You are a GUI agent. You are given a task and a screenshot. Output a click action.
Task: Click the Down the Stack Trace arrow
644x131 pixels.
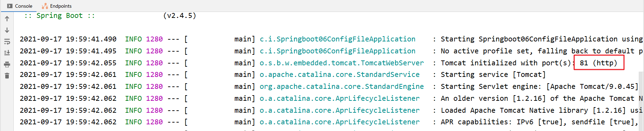click(x=7, y=30)
